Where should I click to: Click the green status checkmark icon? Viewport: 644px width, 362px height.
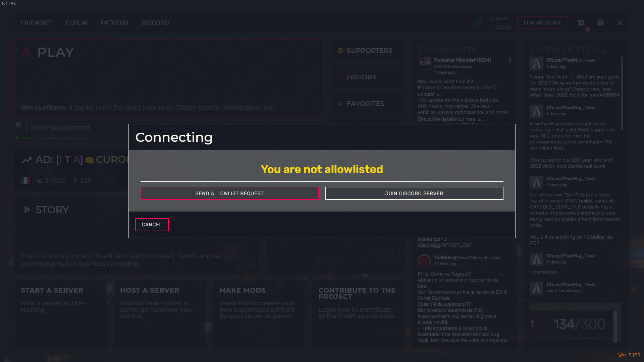tap(478, 23)
